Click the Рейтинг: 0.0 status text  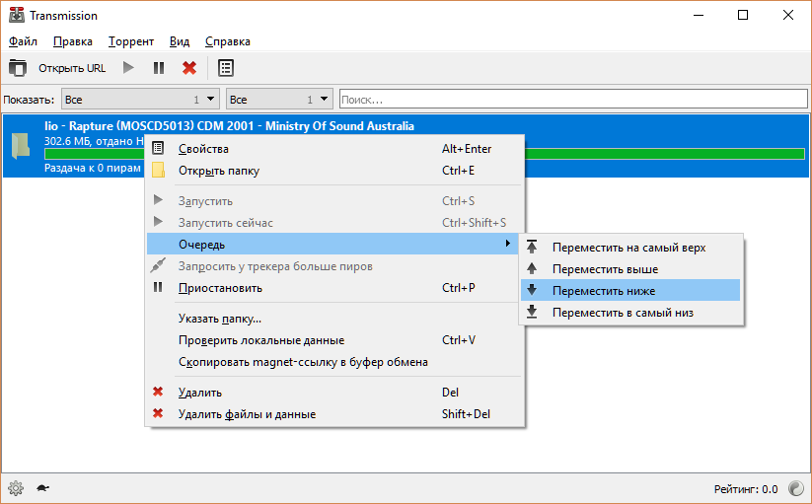coord(746,489)
